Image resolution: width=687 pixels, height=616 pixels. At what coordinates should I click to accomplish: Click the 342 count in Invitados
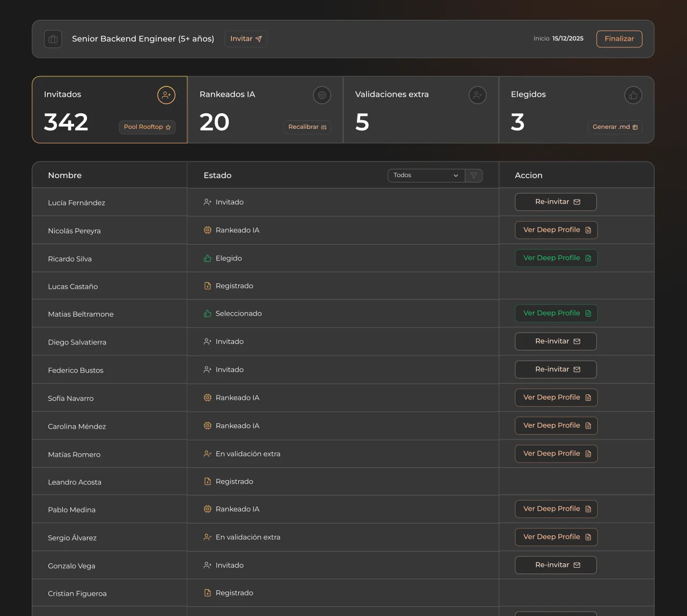(x=66, y=122)
